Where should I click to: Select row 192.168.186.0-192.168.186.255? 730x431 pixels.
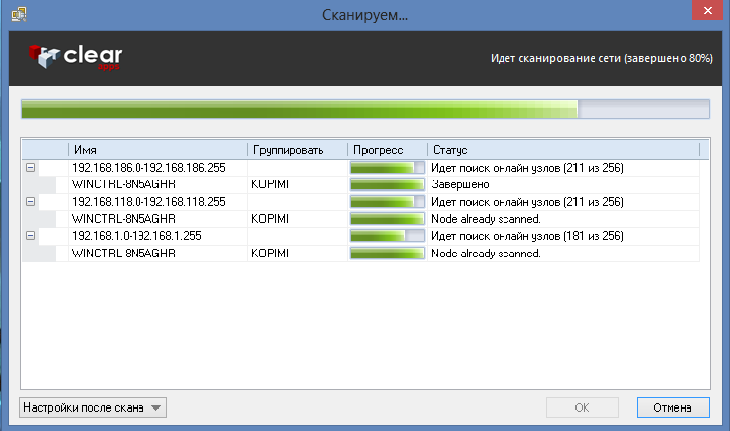(361, 168)
